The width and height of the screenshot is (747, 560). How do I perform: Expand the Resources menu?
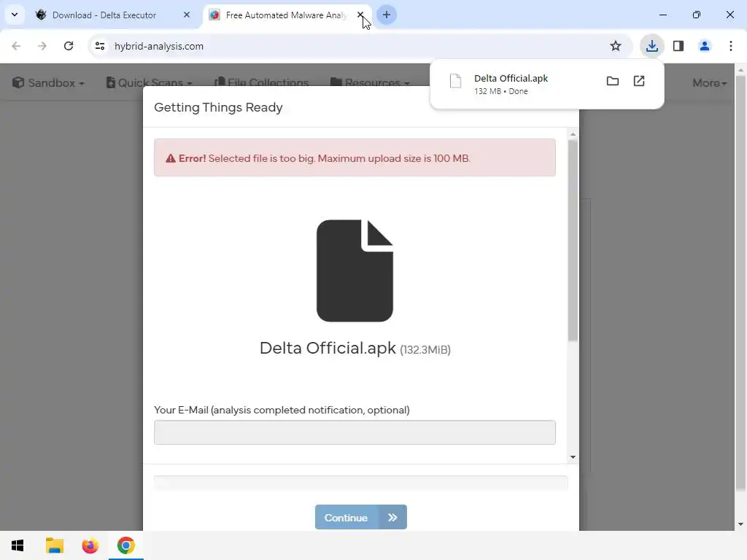point(370,83)
